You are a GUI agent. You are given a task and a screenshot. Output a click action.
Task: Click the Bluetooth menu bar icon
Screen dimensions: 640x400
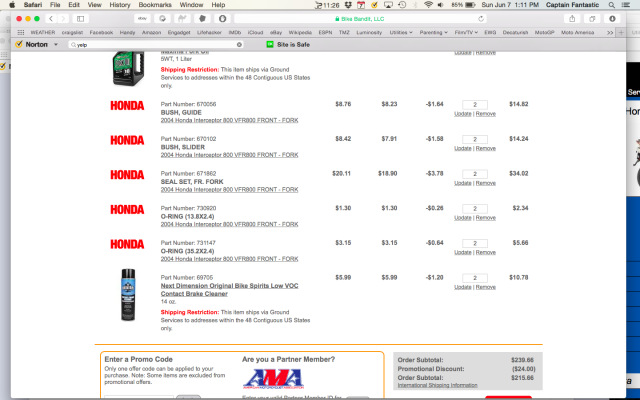416,5
